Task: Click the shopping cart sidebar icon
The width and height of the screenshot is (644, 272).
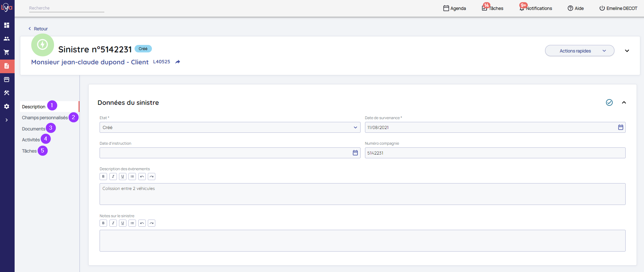Action: [6, 52]
